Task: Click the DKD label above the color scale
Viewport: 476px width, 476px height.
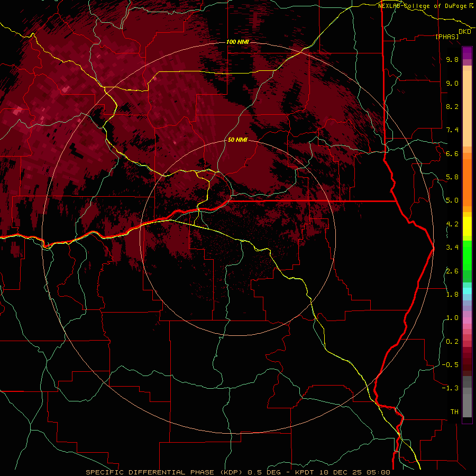Action: point(465,32)
